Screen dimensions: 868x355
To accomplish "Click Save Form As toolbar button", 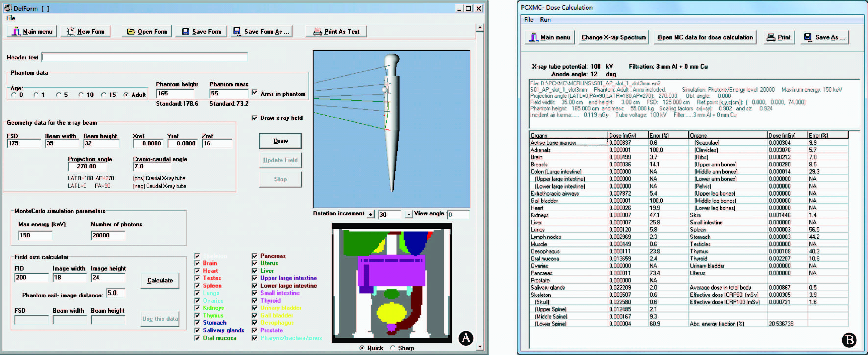I will (x=261, y=31).
